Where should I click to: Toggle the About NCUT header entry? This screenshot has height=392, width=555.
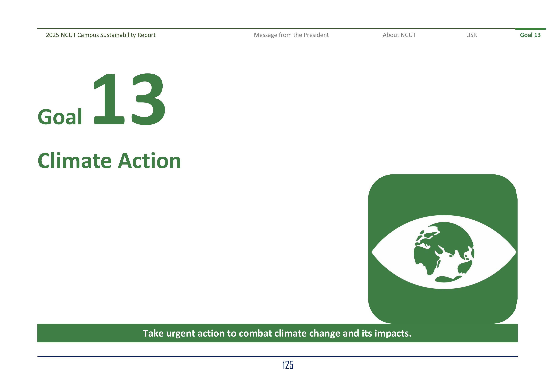click(x=399, y=35)
